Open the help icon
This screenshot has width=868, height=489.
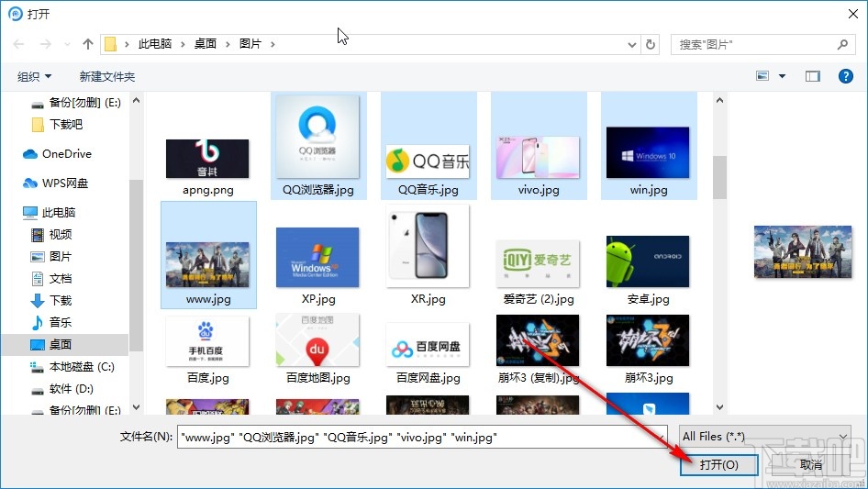tap(845, 76)
